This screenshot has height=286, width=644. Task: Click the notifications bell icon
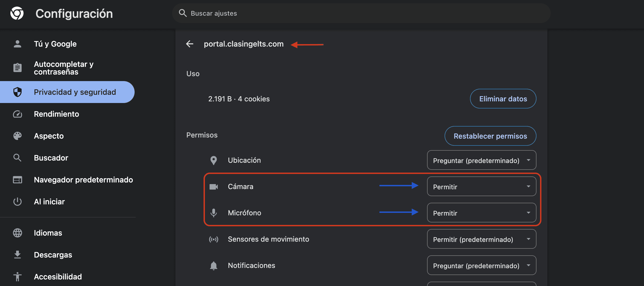[214, 265]
